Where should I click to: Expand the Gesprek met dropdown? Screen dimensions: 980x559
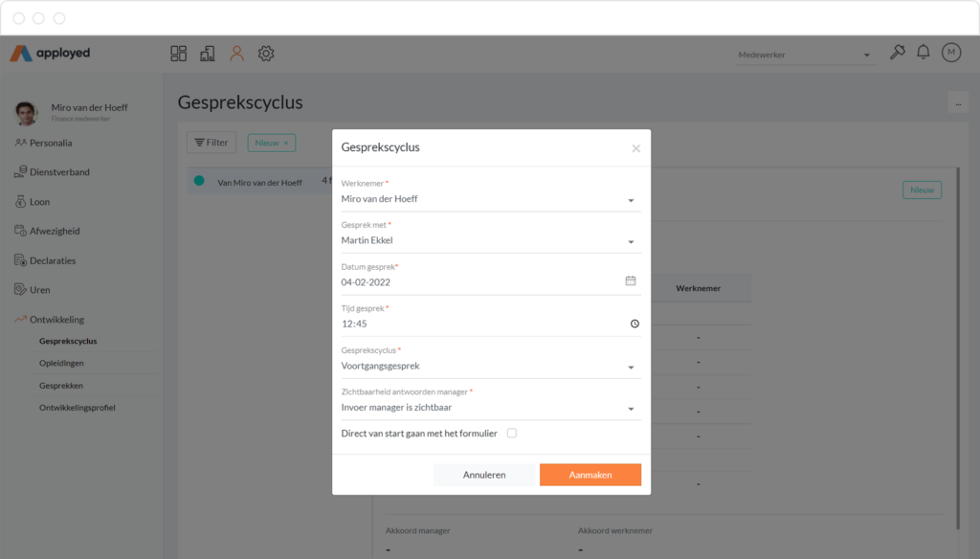click(x=491, y=240)
